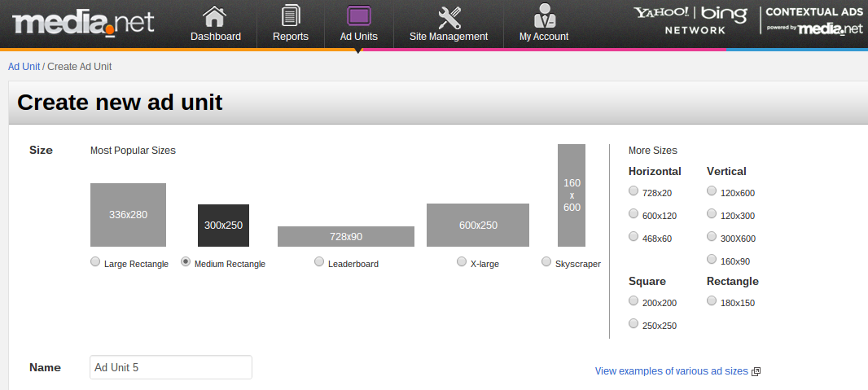Click the Create new ad unit heading
This screenshot has height=390, width=868.
coord(120,103)
